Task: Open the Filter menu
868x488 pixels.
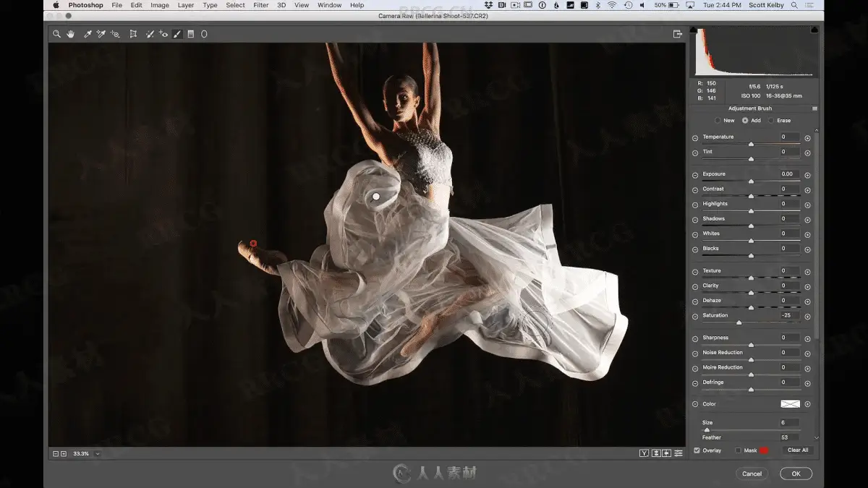Action: (261, 5)
